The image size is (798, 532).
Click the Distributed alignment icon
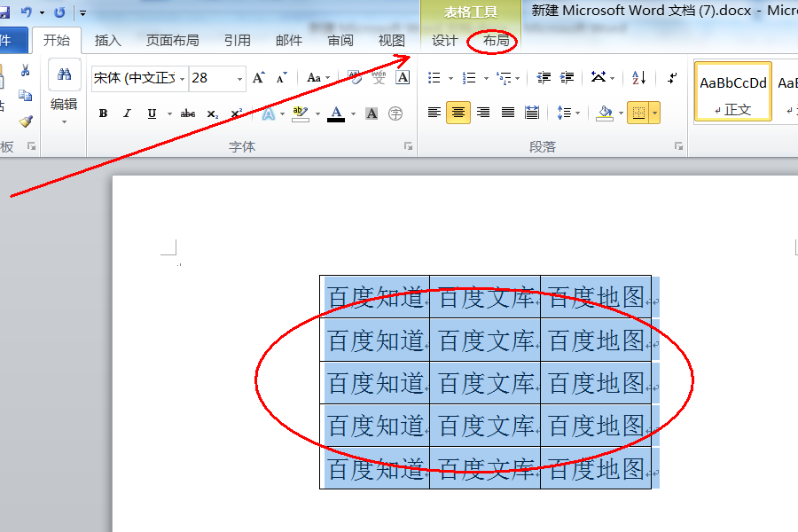click(532, 113)
